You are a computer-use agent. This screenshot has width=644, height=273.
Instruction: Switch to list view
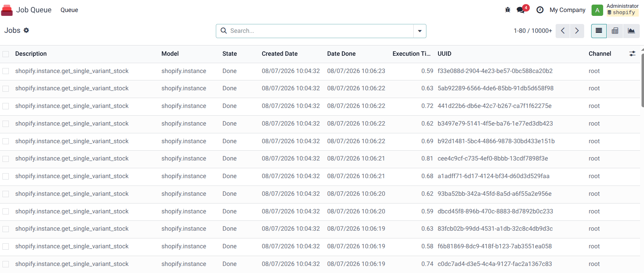pos(599,31)
